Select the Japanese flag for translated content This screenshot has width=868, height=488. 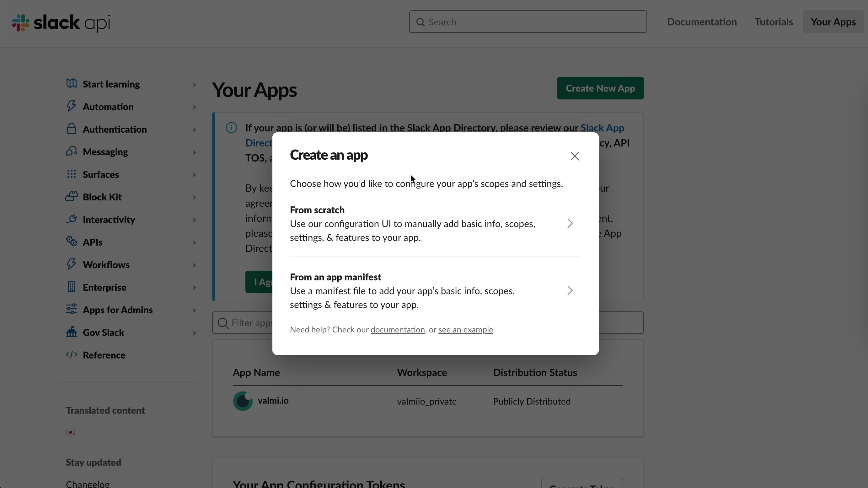pos(70,432)
